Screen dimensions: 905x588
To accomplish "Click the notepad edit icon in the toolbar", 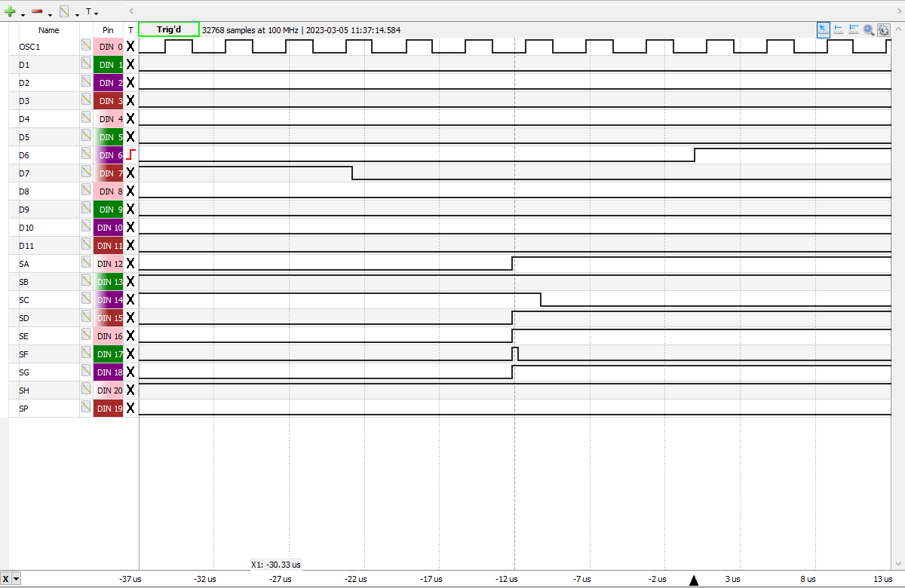I will 64,11.
